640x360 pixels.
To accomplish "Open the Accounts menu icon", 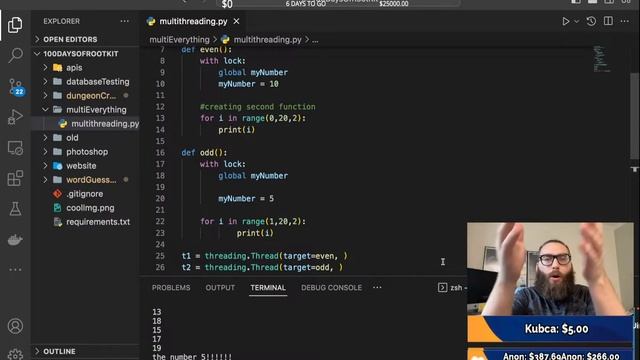I will 15,326.
